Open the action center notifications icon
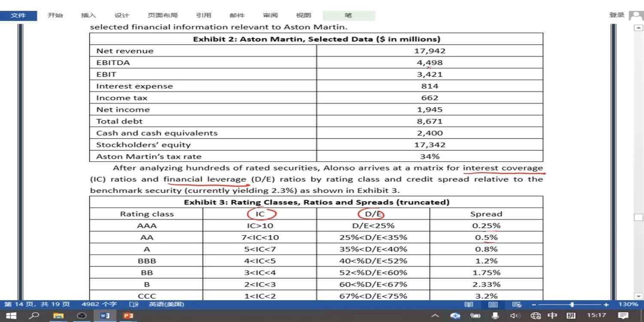The height and width of the screenshot is (322, 644). [623, 316]
